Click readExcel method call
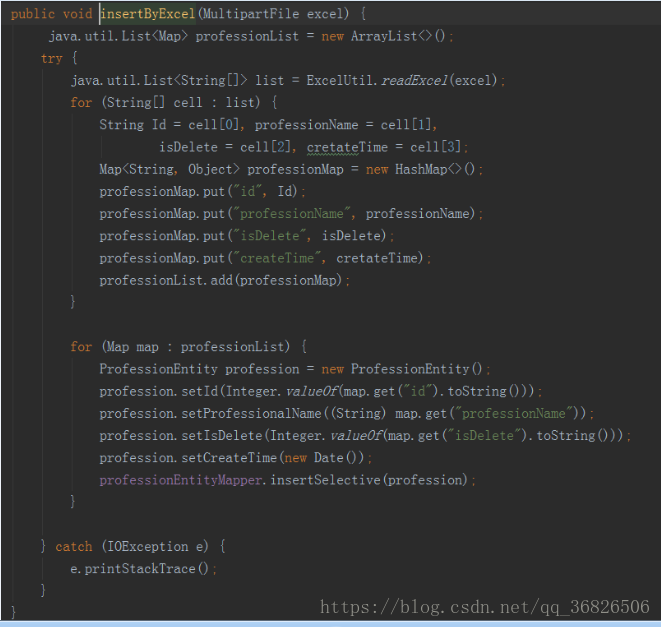This screenshot has height=627, width=661. (x=414, y=81)
